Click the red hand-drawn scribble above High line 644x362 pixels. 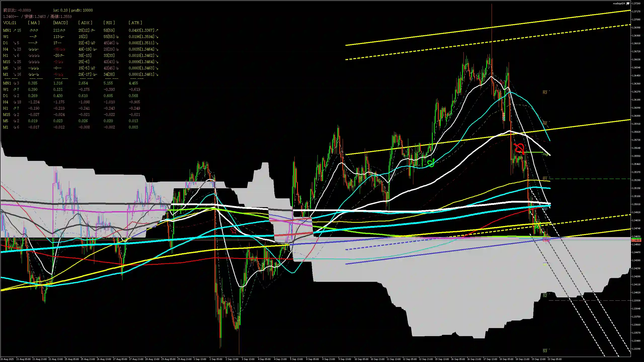[519, 148]
